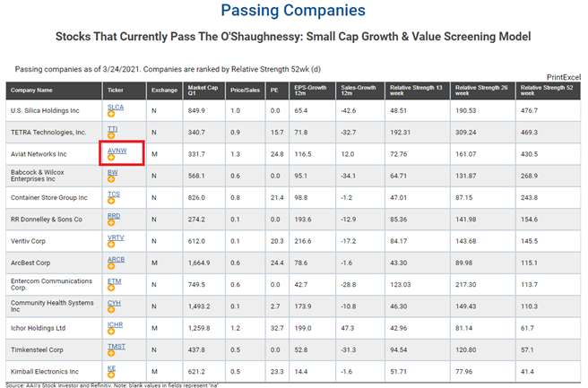Open the TTI ticker link
Image resolution: width=588 pixels, height=388 pixels.
(x=113, y=129)
